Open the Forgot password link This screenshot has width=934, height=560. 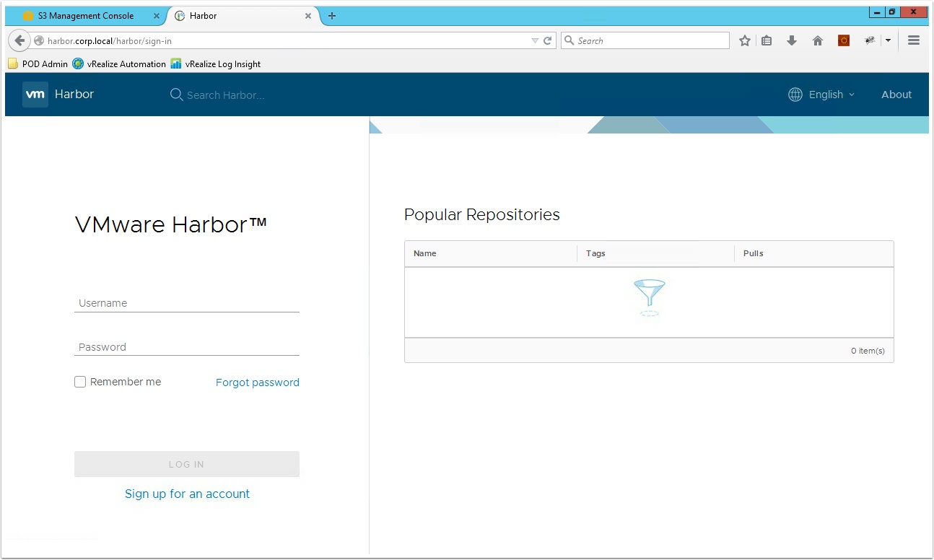258,382
